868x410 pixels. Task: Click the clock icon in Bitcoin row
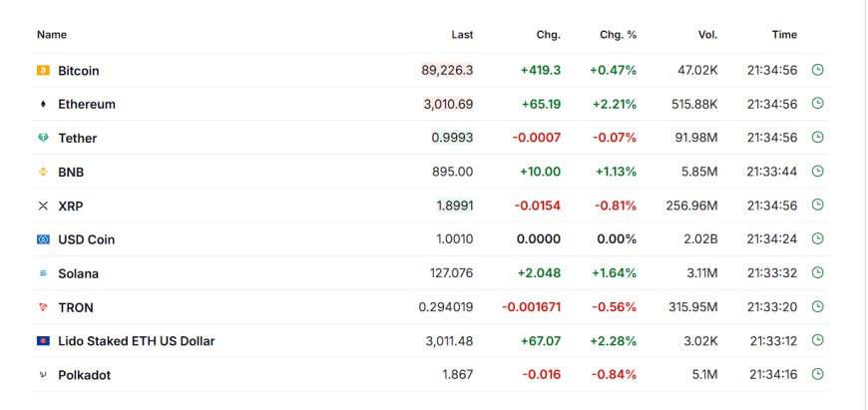click(818, 70)
